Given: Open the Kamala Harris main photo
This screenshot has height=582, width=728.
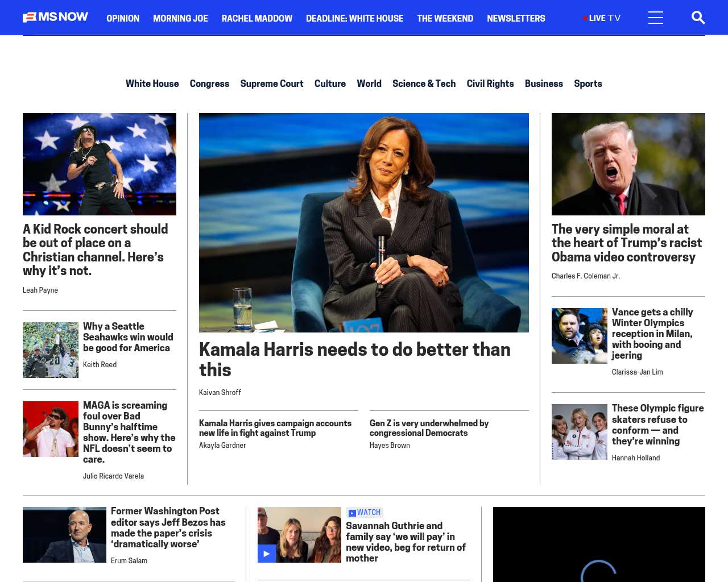Looking at the screenshot, I should 364,223.
